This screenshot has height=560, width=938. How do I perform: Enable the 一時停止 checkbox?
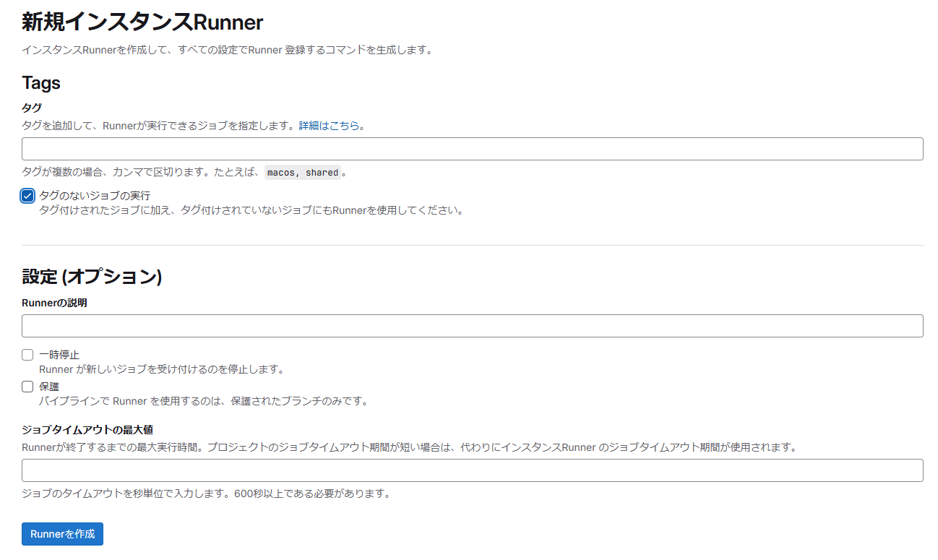pyautogui.click(x=27, y=354)
